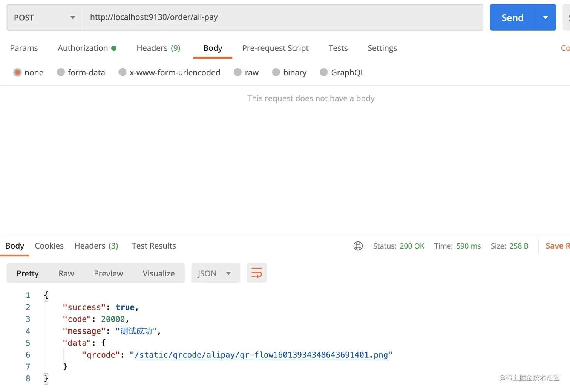Select the none body type radio
The image size is (570, 392).
click(x=17, y=72)
